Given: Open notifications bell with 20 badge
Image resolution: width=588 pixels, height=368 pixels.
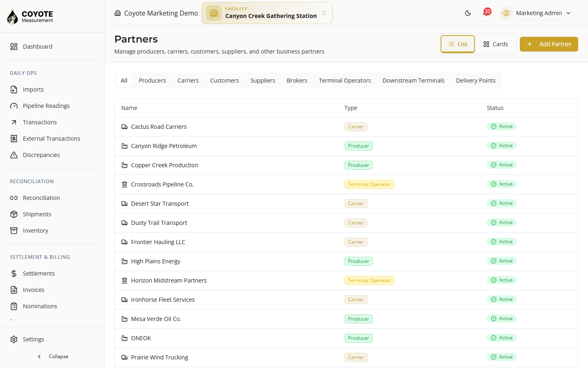Looking at the screenshot, I should click(x=486, y=13).
